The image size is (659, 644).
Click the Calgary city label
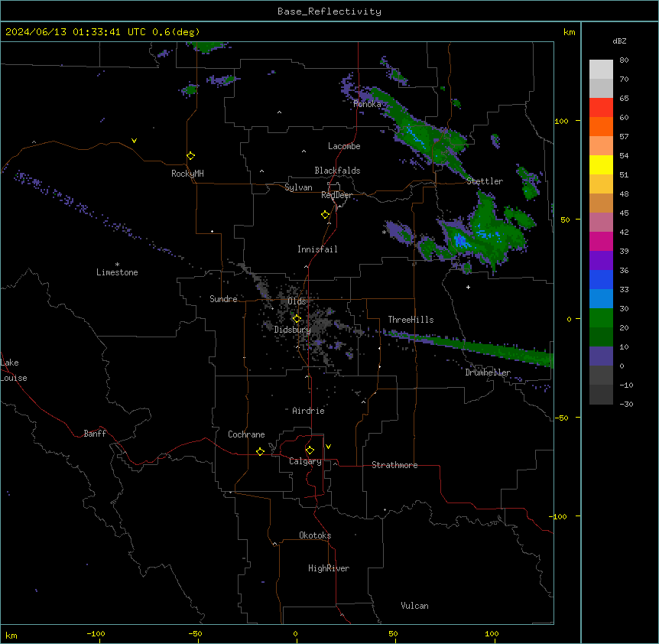[305, 461]
